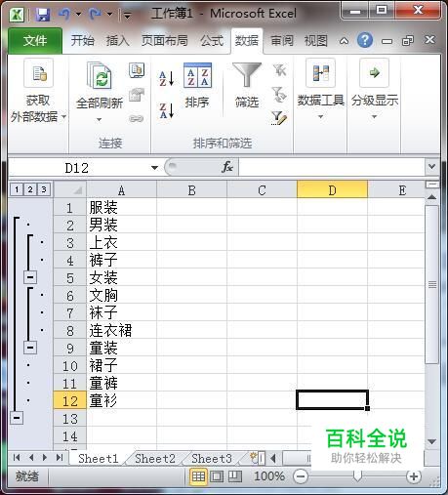This screenshot has height=495, width=448.
Task: Show outline level 3
Action: point(44,189)
